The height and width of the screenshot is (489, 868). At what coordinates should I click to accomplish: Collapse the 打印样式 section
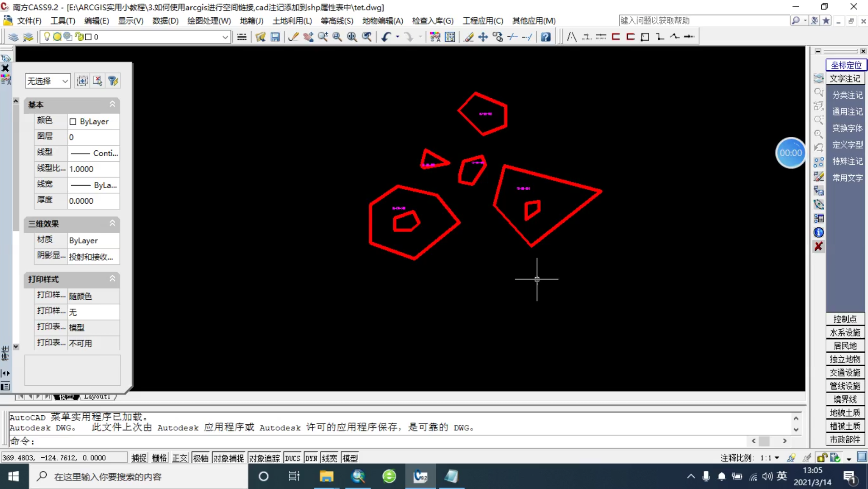pyautogui.click(x=112, y=278)
